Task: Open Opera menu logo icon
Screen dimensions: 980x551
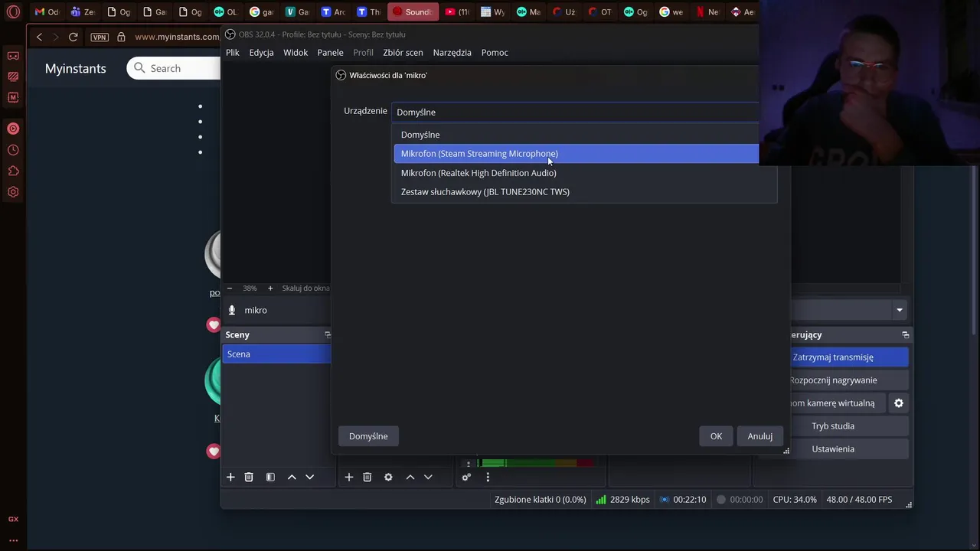Action: click(x=13, y=11)
